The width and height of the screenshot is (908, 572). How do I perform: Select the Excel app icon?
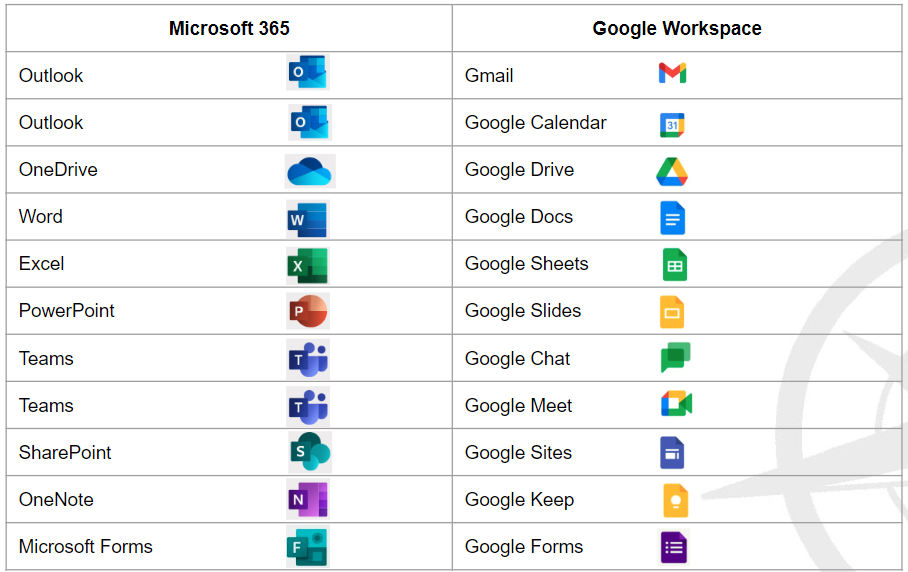pos(307,265)
